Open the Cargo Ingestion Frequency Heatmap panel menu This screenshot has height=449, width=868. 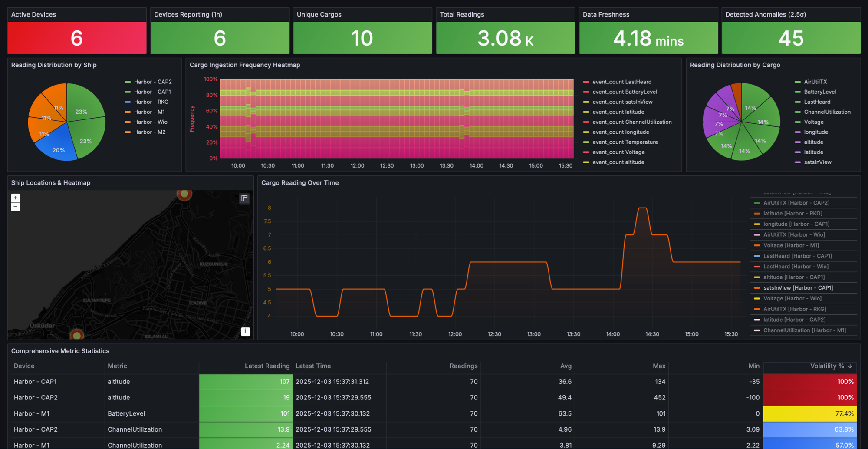(245, 65)
